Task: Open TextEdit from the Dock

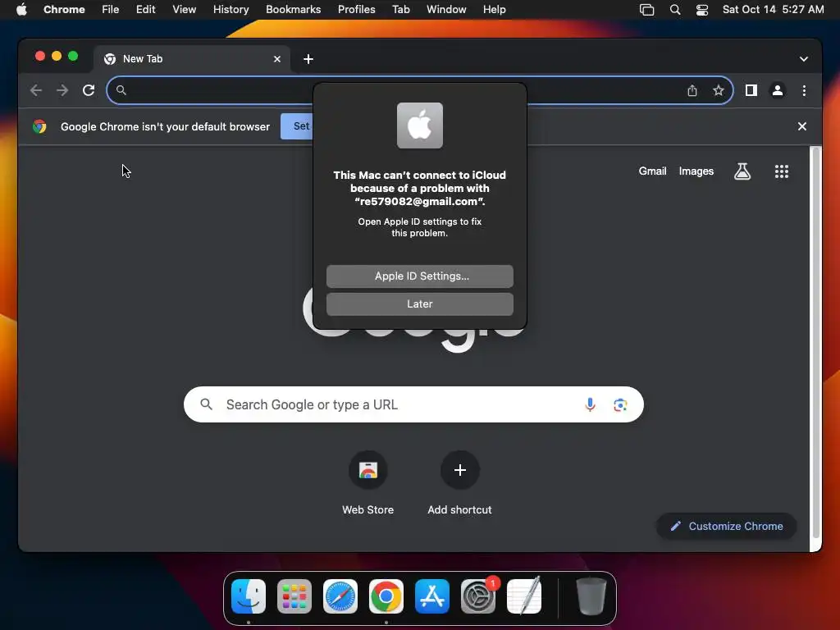Action: pos(524,596)
